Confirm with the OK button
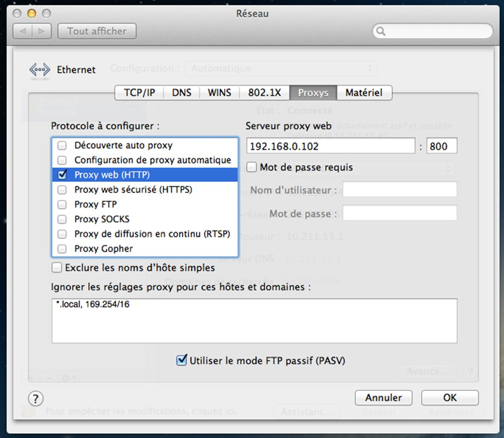This screenshot has height=438, width=504. pos(450,398)
